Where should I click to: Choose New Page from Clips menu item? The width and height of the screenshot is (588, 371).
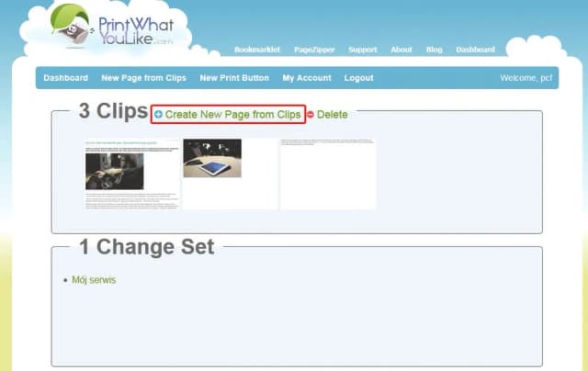click(143, 78)
